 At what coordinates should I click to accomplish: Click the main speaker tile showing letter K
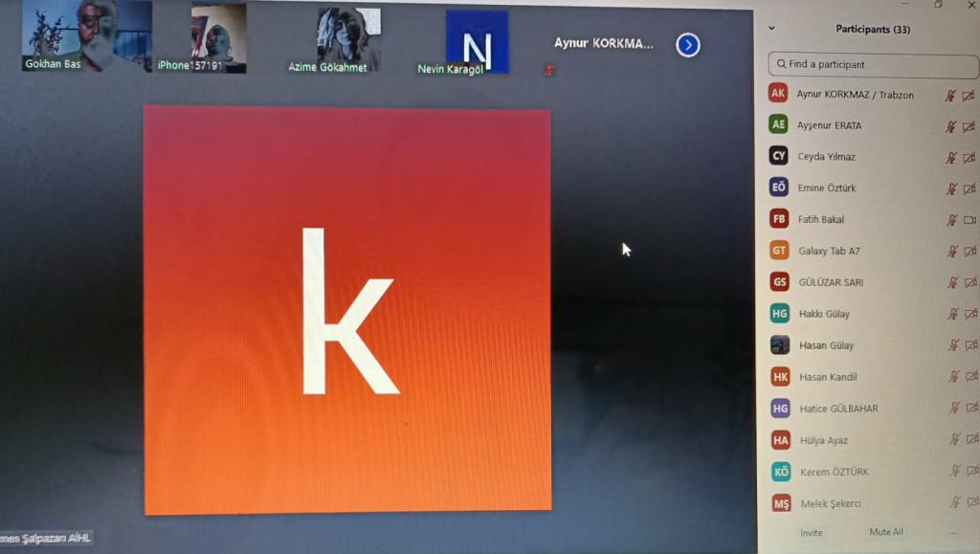click(347, 310)
